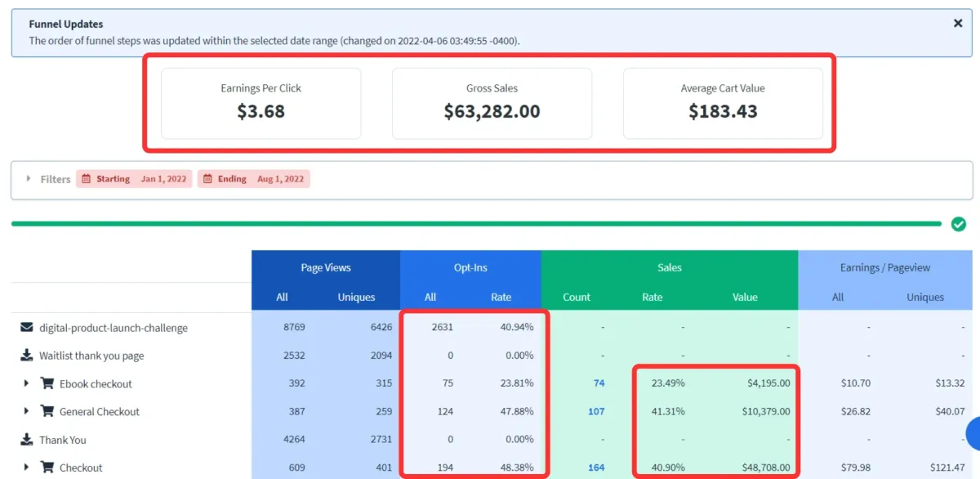The height and width of the screenshot is (479, 980).
Task: Click the Value header under Sales
Action: coord(745,297)
